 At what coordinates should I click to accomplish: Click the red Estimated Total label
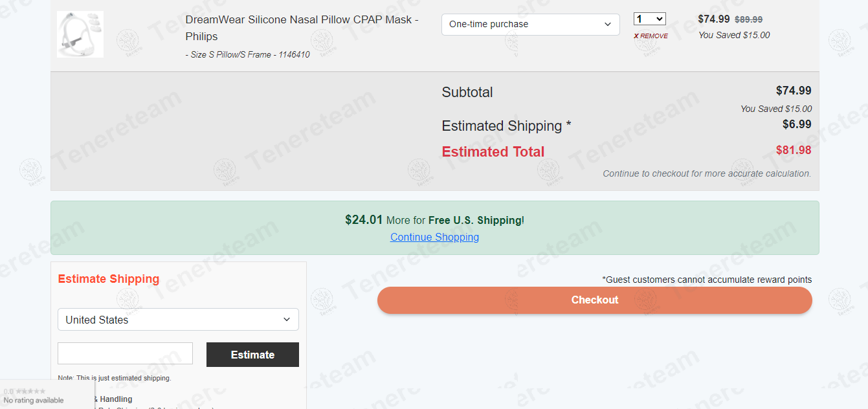[493, 152]
